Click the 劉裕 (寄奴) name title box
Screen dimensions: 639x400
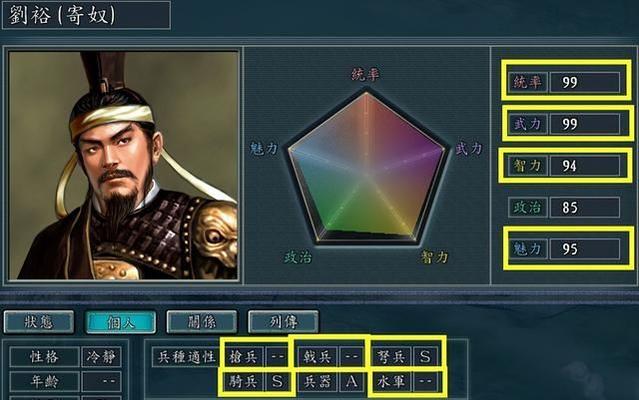[x=86, y=15]
